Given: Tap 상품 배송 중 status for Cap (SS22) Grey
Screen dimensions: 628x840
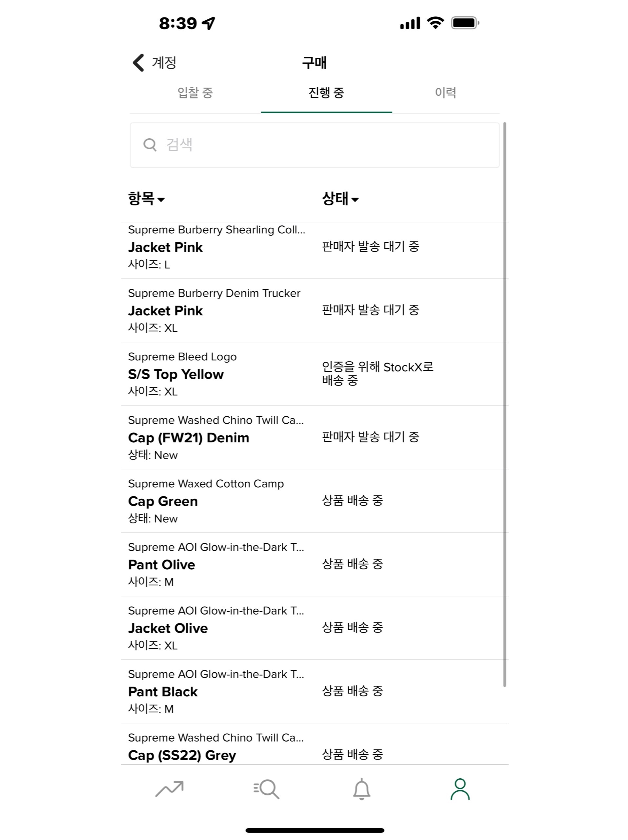Looking at the screenshot, I should click(x=353, y=754).
